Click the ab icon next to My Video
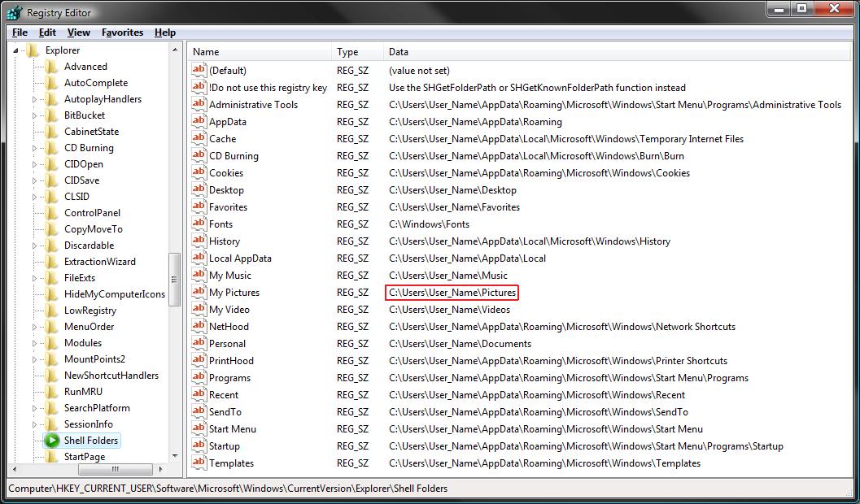Image resolution: width=860 pixels, height=504 pixels. point(199,309)
